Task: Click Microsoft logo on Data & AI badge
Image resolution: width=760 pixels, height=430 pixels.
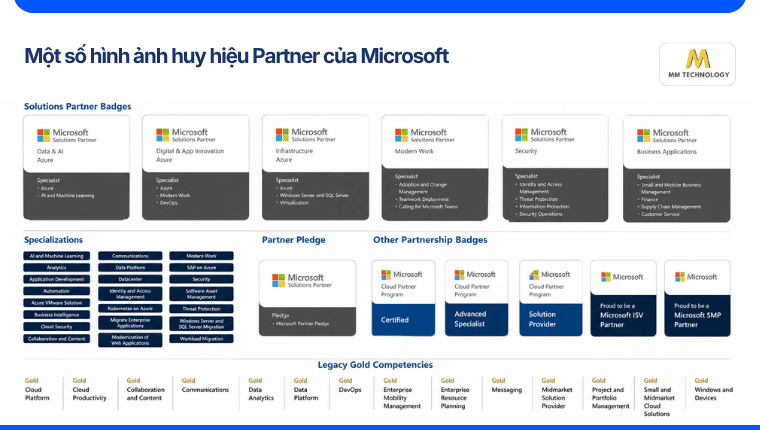Action: [44, 135]
